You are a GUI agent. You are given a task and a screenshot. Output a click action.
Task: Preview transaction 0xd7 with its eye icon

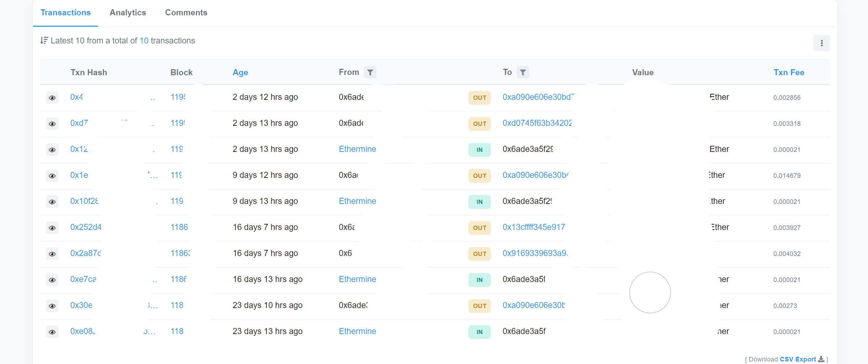[x=52, y=124]
